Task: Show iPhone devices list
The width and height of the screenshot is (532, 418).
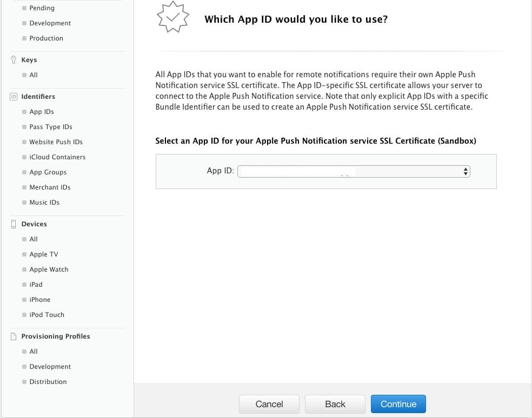Action: tap(39, 300)
